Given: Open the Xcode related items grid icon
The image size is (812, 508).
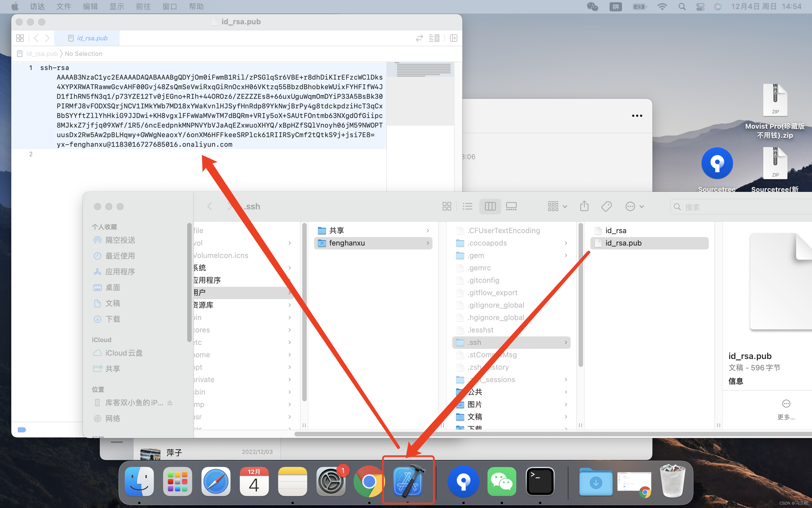Looking at the screenshot, I should pyautogui.click(x=20, y=38).
